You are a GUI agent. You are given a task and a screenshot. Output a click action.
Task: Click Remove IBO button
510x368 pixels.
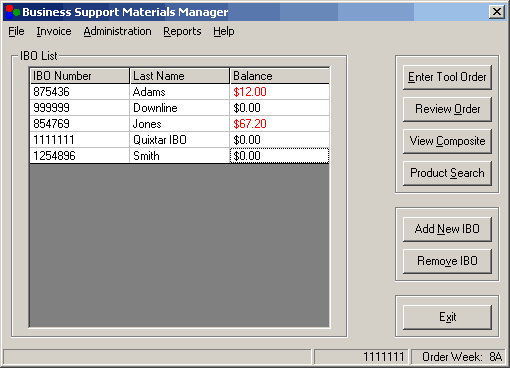tap(447, 261)
